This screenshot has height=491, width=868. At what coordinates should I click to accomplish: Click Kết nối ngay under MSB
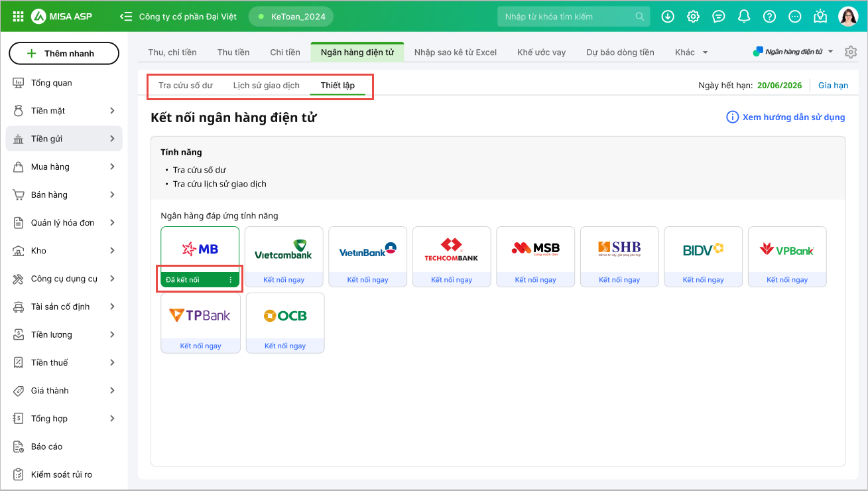point(536,280)
